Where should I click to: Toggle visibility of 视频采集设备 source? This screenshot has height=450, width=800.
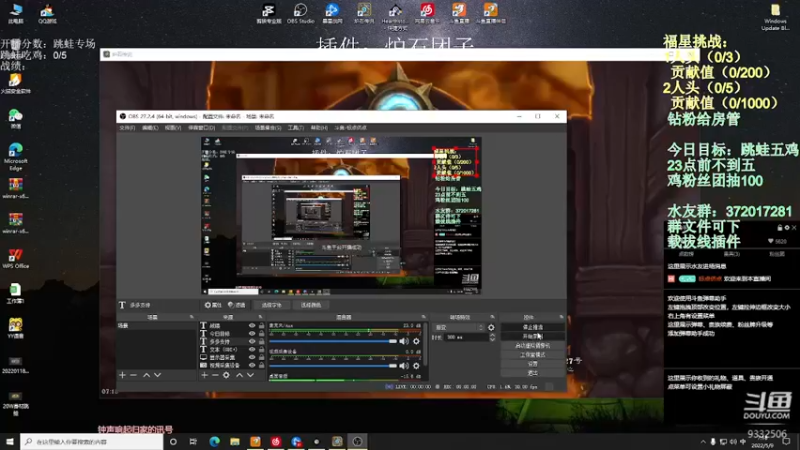[x=252, y=365]
